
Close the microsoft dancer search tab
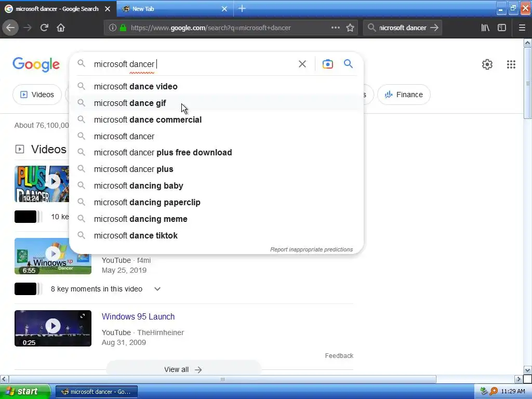pyautogui.click(x=108, y=9)
